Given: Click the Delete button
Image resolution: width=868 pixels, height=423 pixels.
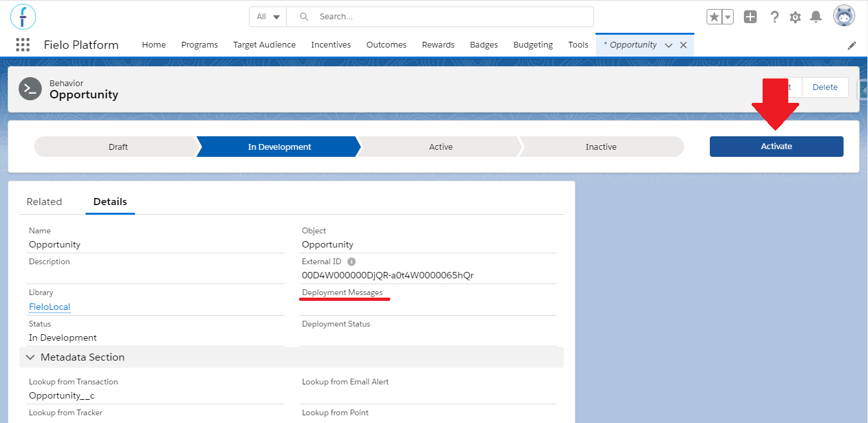Looking at the screenshot, I should pyautogui.click(x=825, y=87).
